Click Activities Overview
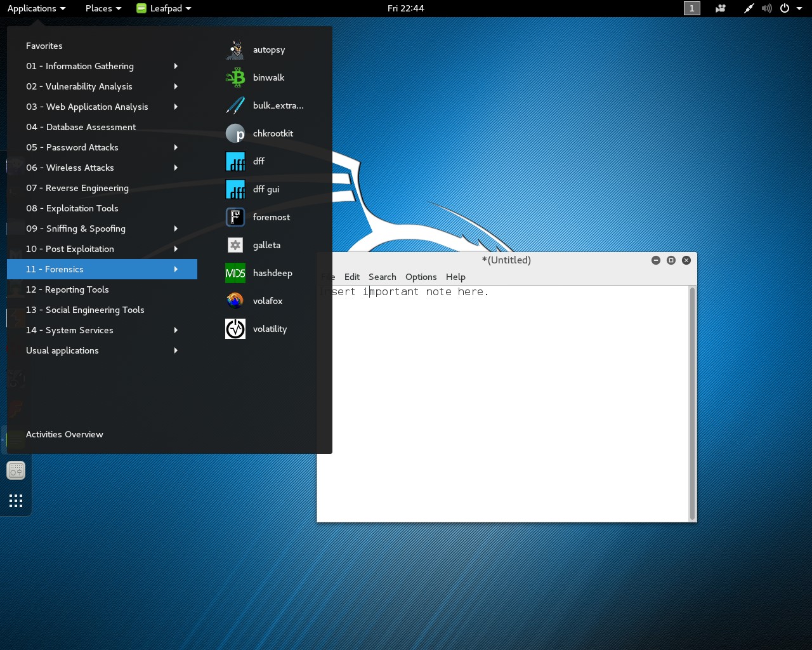Image resolution: width=812 pixels, height=650 pixels. (x=64, y=434)
